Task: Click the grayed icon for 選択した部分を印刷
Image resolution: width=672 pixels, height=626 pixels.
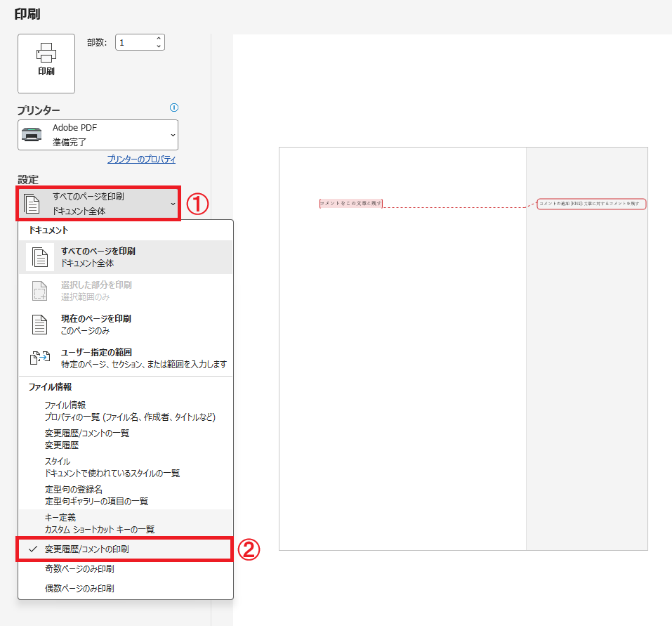Action: pos(40,289)
